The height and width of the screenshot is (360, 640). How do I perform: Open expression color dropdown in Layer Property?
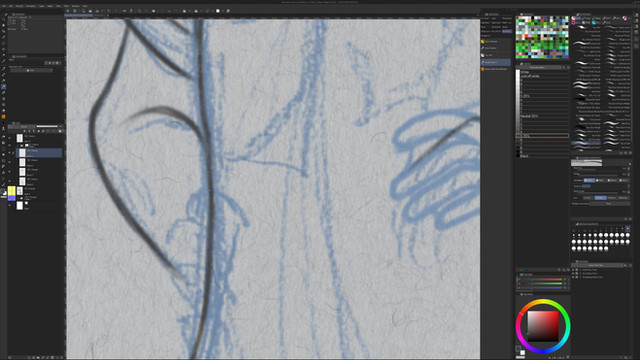click(31, 70)
